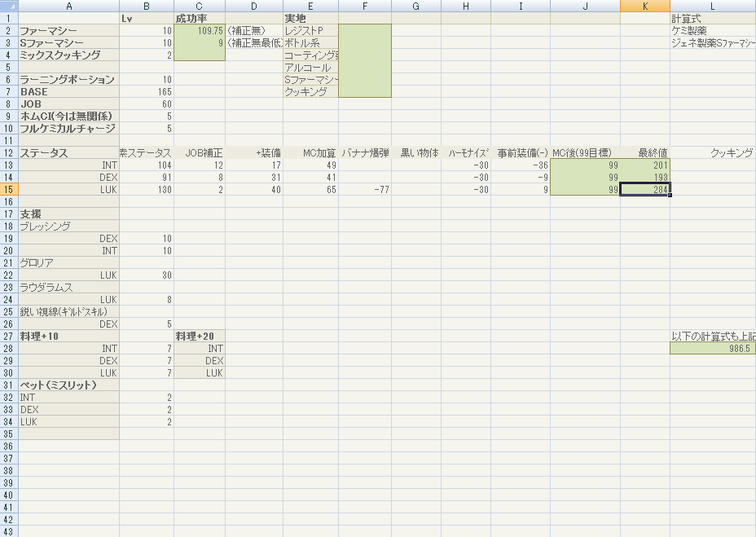Click the ペット(ミスリット) cell
Viewport: 756px width, 537px height.
[69, 385]
